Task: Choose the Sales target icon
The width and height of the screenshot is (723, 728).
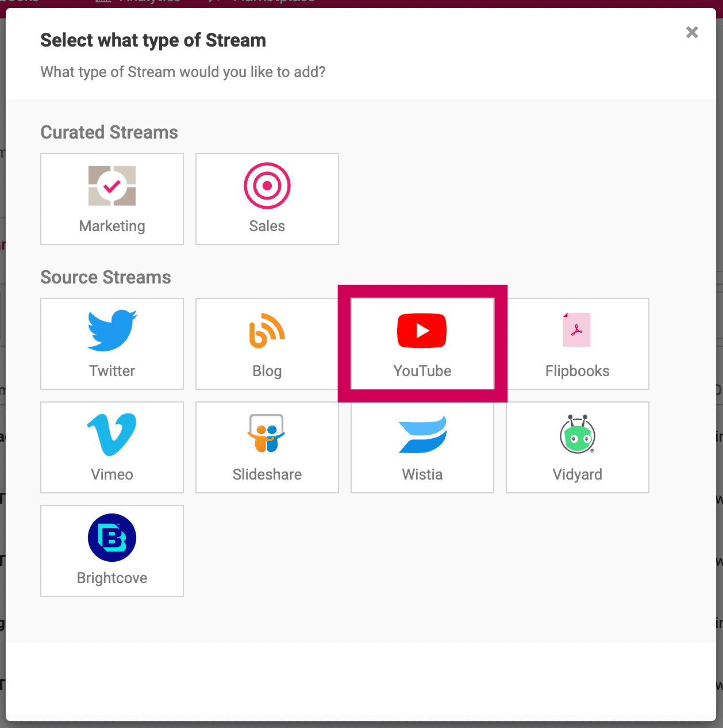Action: [x=267, y=186]
